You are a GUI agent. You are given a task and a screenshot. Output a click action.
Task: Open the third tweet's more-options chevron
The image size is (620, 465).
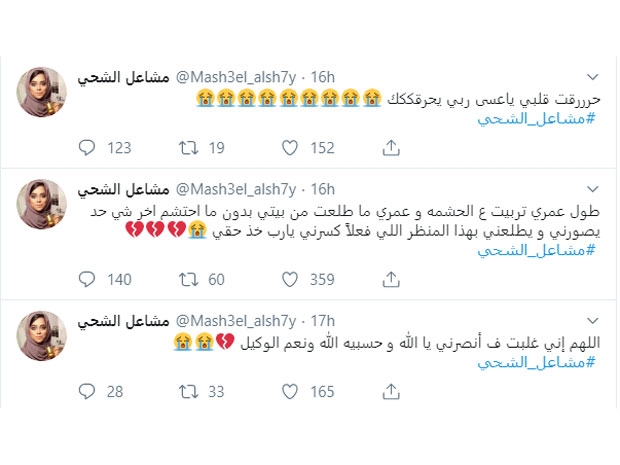tap(591, 320)
